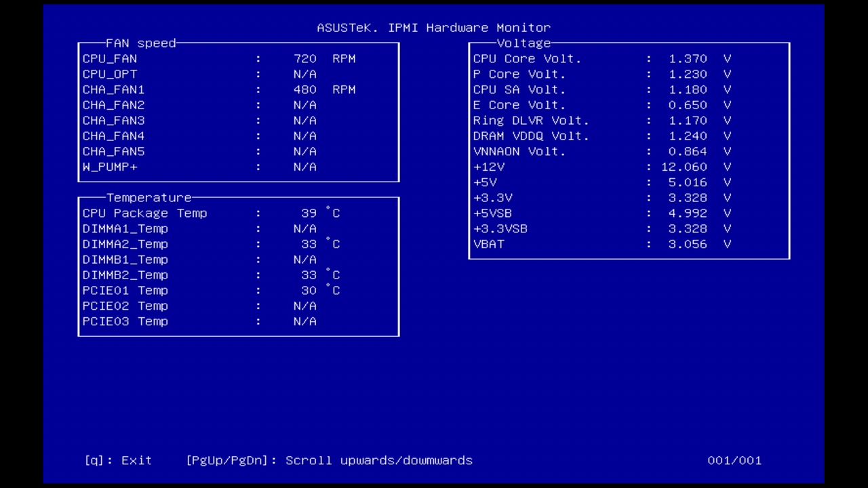Click the DIMMB1_Temp N/A entry
Screen dimensions: 868x488
tap(304, 260)
